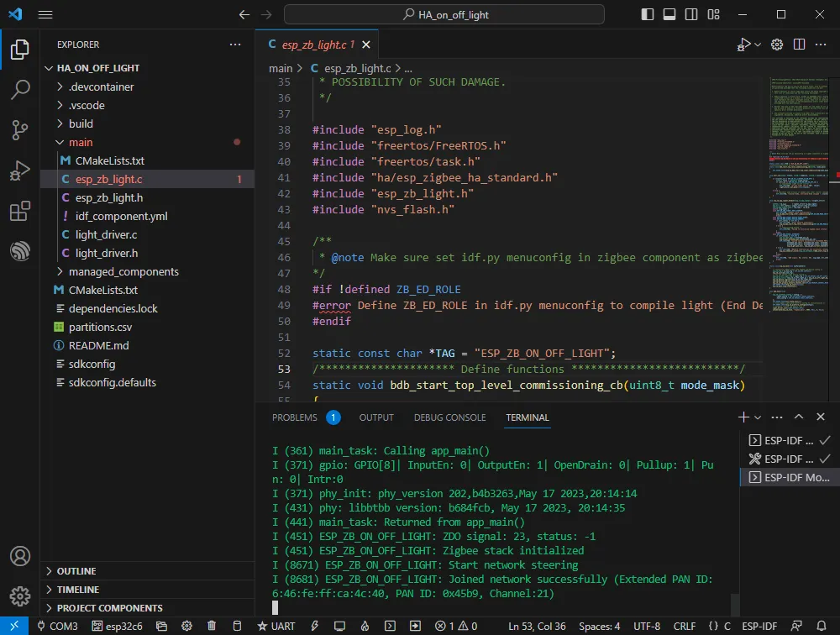Click the ESP-IDF flash lightning icon
Screen dimensions: 840x635
[x=314, y=626]
